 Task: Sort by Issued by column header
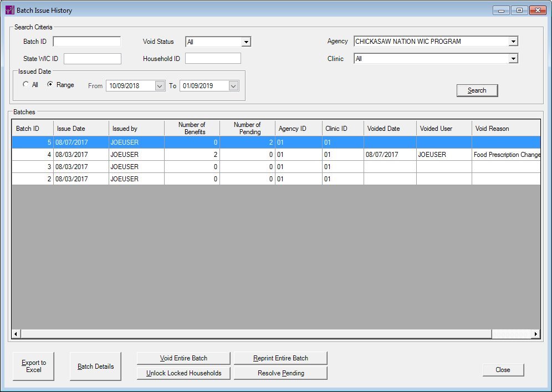point(136,128)
